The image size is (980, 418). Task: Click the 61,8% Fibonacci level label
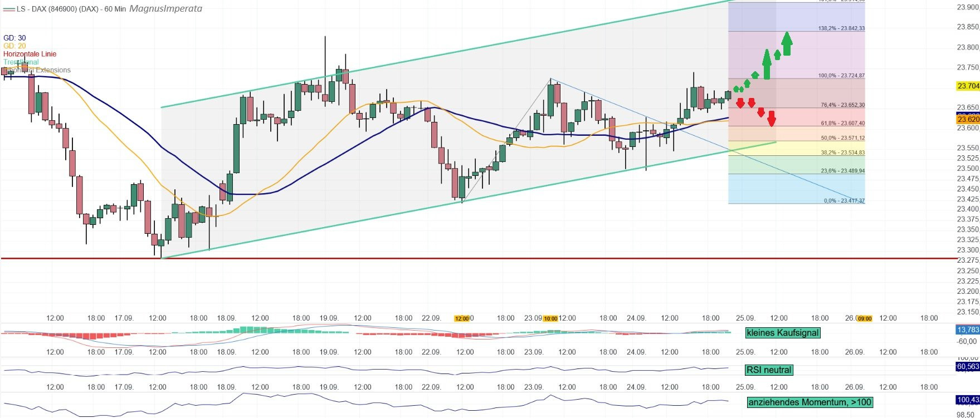842,123
